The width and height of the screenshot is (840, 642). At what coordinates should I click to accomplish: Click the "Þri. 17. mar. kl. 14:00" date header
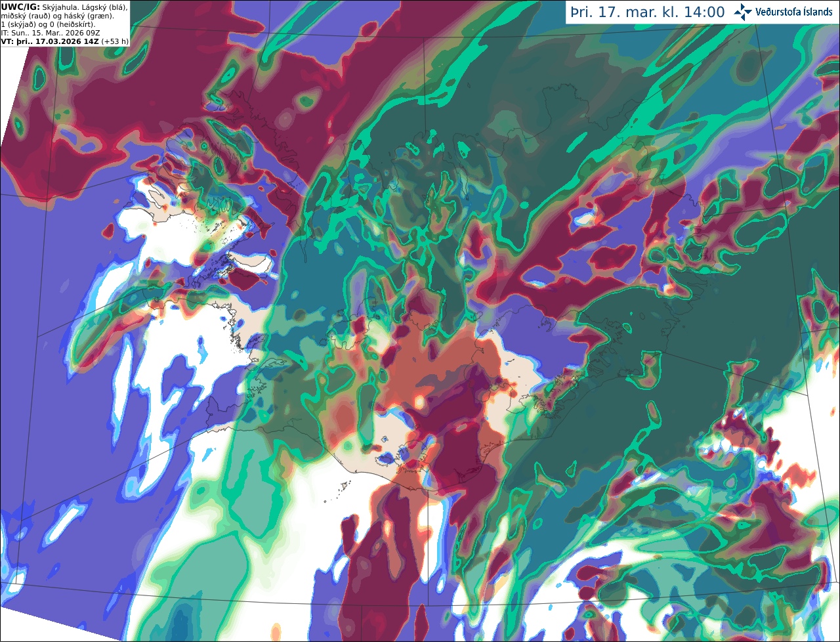click(648, 12)
